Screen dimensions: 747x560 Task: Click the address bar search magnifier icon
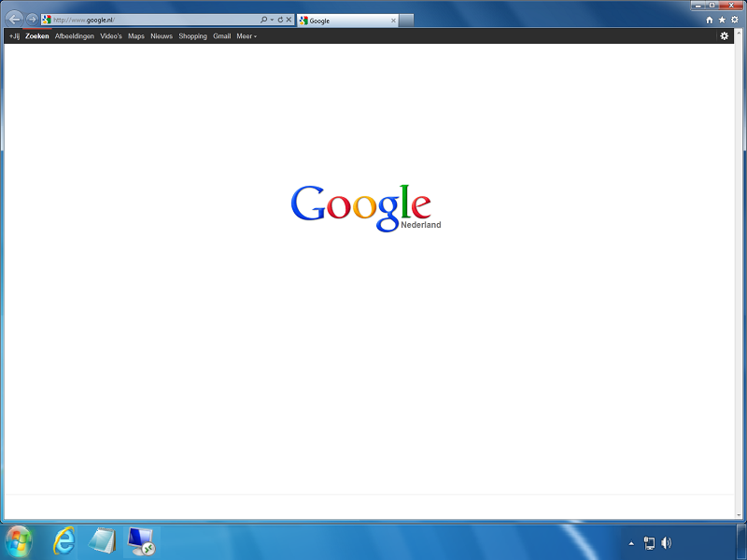point(263,20)
